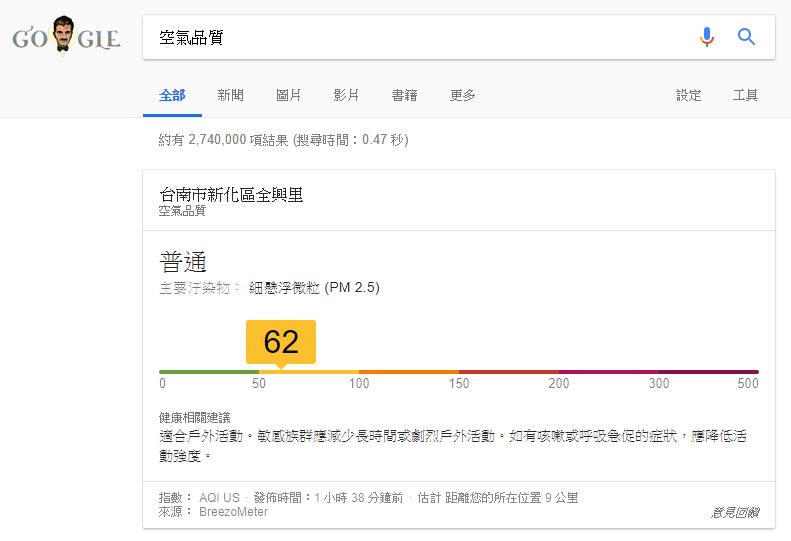Go to the 影片 tab

tap(346, 95)
